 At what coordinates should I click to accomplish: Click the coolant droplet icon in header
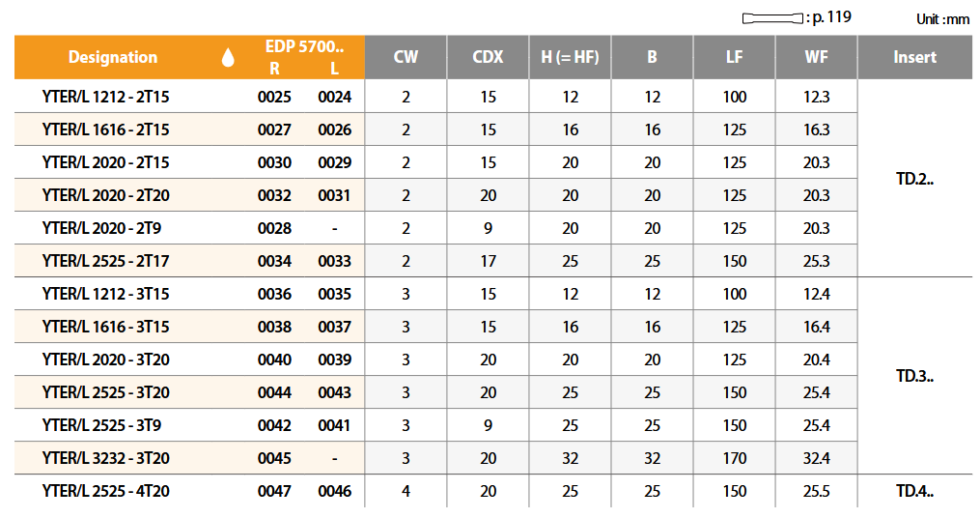pos(228,58)
